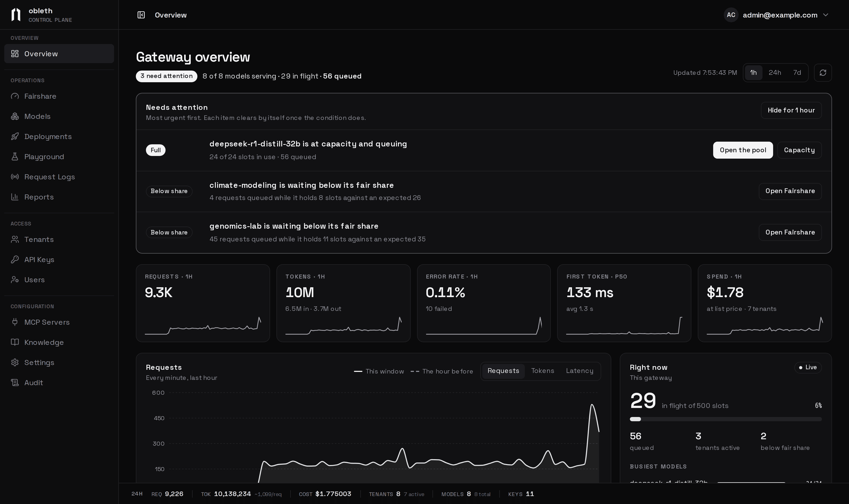Select the 1h time range

click(753, 73)
